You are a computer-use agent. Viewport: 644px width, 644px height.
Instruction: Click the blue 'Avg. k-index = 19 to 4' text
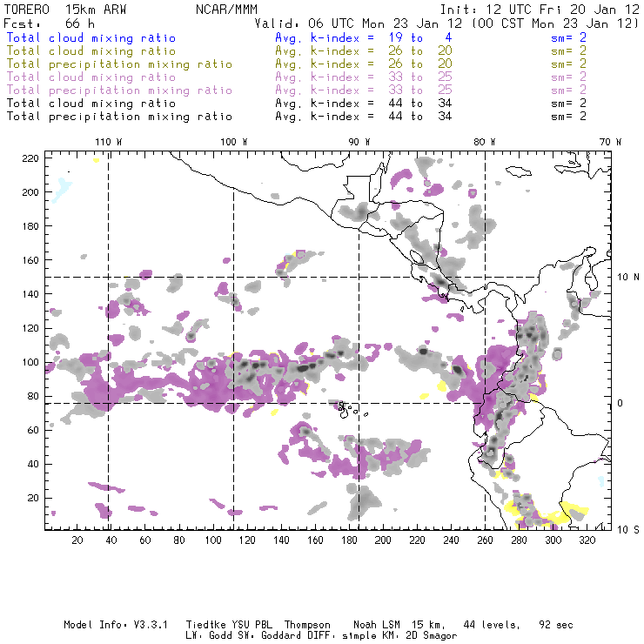pos(364,37)
